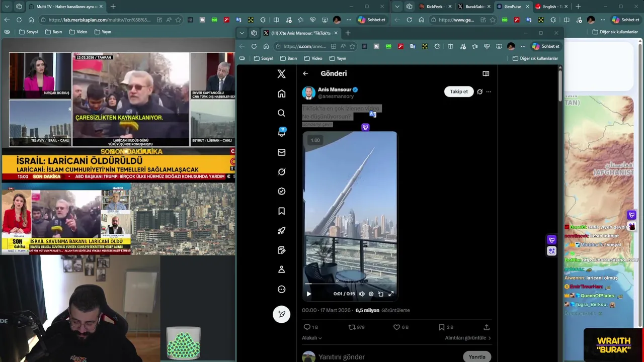
Task: Favorite the x.com page with star
Action: click(352, 46)
